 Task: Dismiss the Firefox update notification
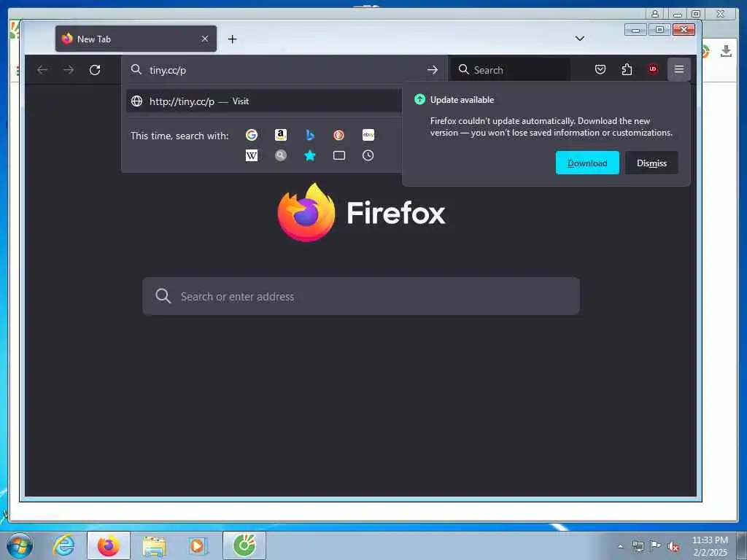point(651,163)
